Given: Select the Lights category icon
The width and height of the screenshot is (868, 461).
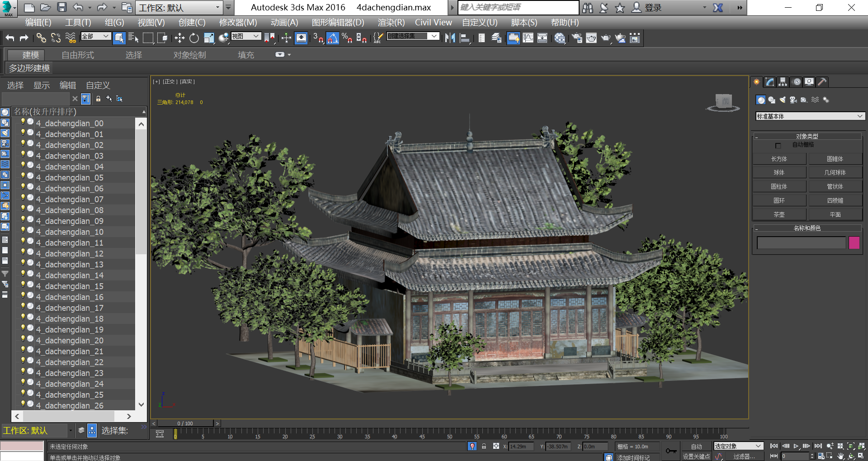Looking at the screenshot, I should (x=783, y=100).
